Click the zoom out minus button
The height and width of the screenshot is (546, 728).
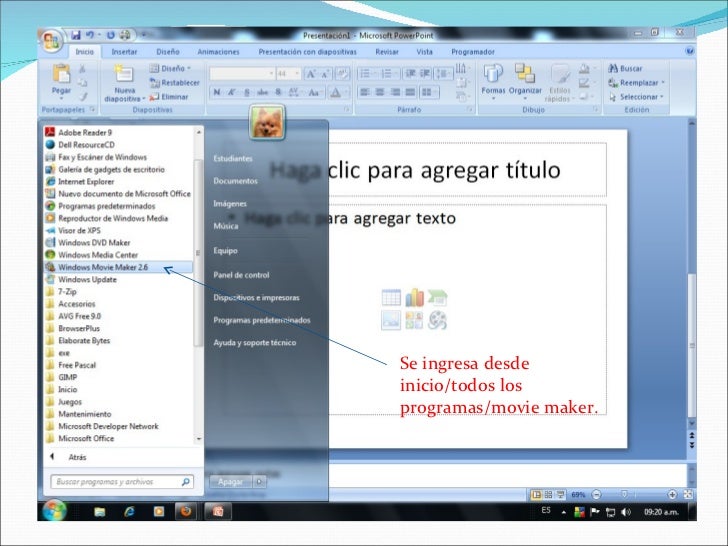pos(597,495)
